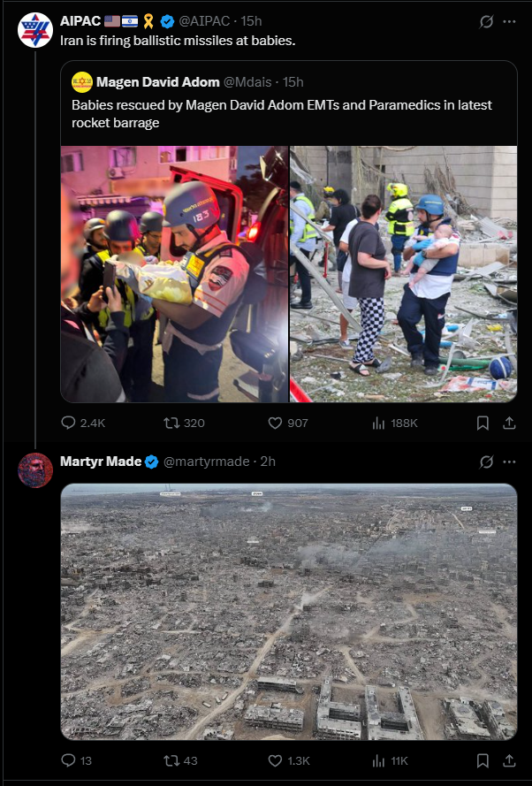This screenshot has height=786, width=532.
Task: Share the Martyr Made reply
Action: (509, 760)
